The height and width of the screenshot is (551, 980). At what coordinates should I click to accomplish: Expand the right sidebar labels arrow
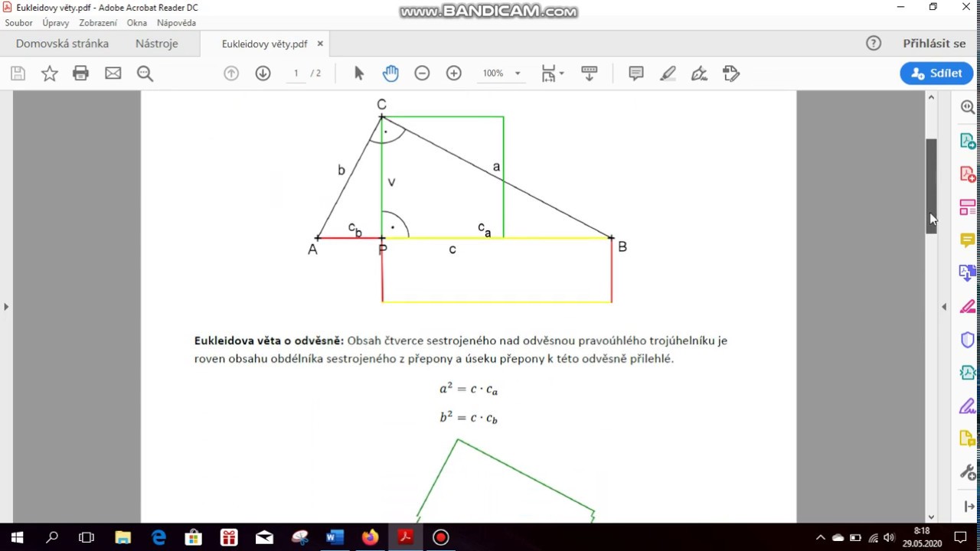pos(969,507)
